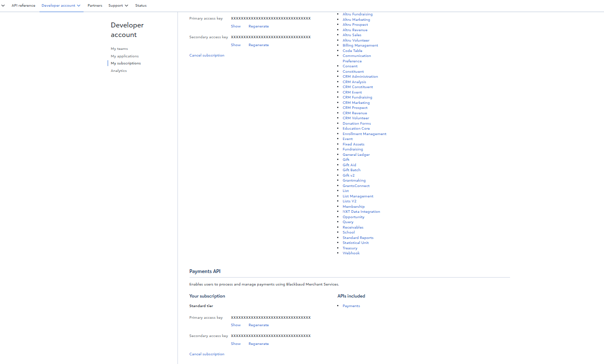Show the Payments API secondary access key

[x=236, y=344]
